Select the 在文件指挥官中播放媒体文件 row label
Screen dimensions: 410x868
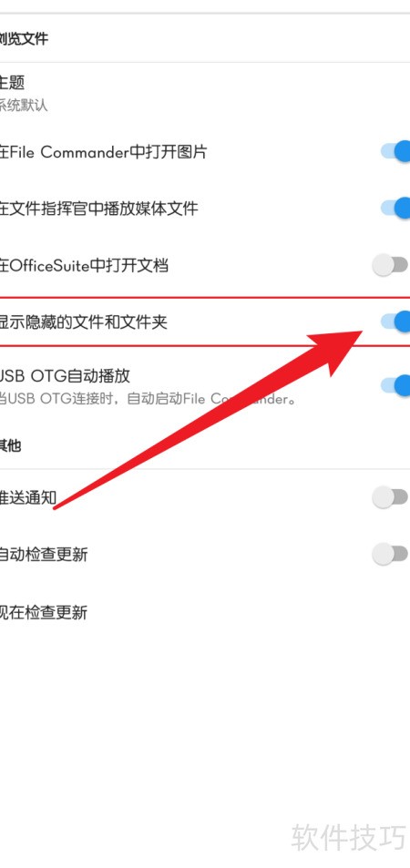pos(98,209)
